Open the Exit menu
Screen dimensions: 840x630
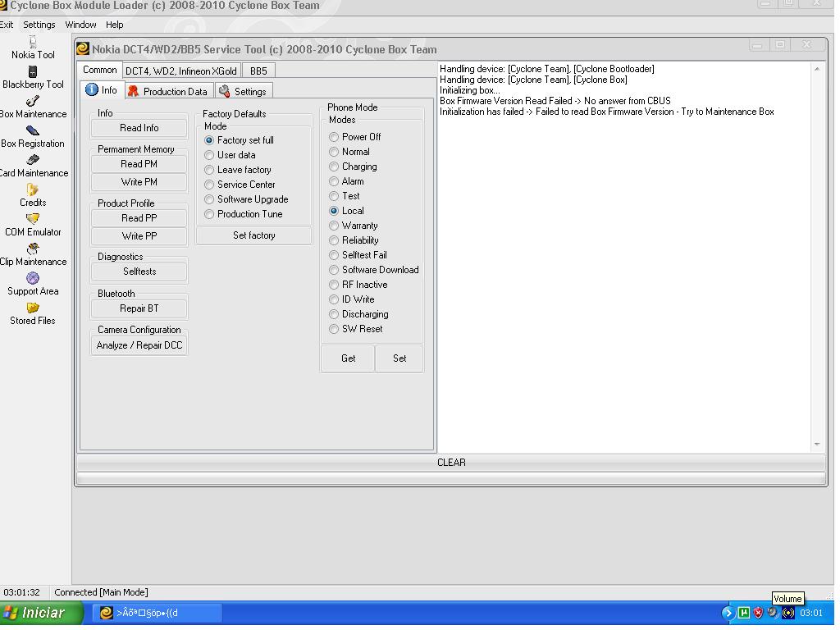click(x=7, y=25)
